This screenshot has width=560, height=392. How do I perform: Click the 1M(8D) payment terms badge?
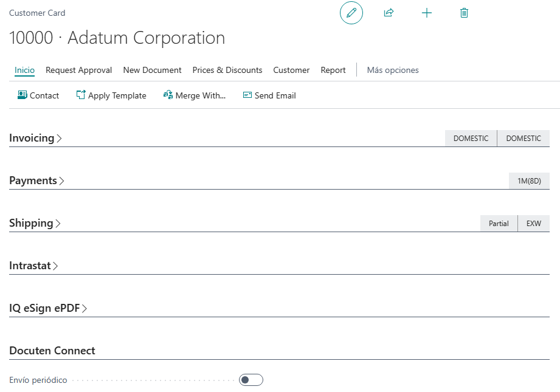529,181
